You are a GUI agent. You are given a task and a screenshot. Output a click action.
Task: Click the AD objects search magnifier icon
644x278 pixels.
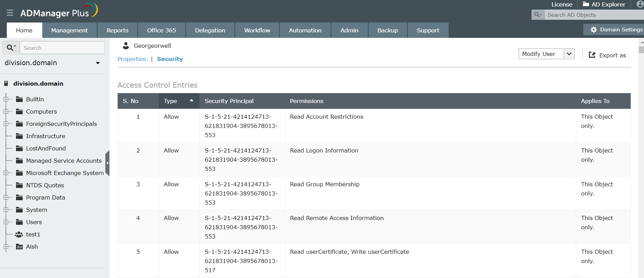click(x=538, y=15)
